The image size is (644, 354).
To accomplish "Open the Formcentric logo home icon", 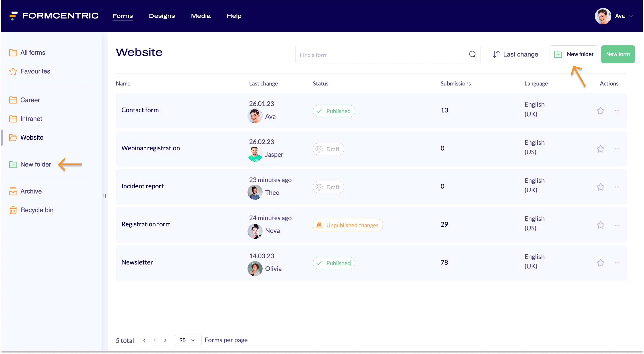I will [13, 16].
